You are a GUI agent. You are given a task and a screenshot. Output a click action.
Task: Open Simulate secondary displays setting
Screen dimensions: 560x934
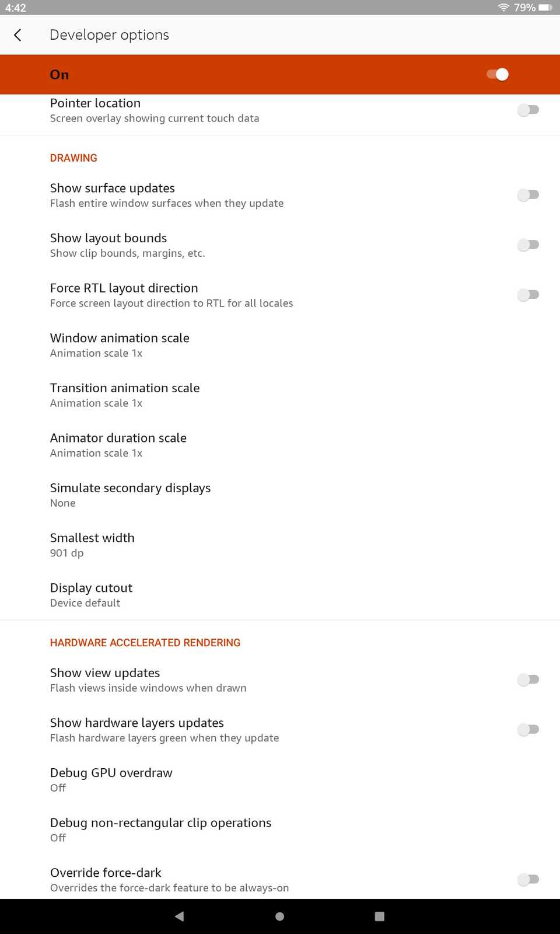click(x=130, y=495)
